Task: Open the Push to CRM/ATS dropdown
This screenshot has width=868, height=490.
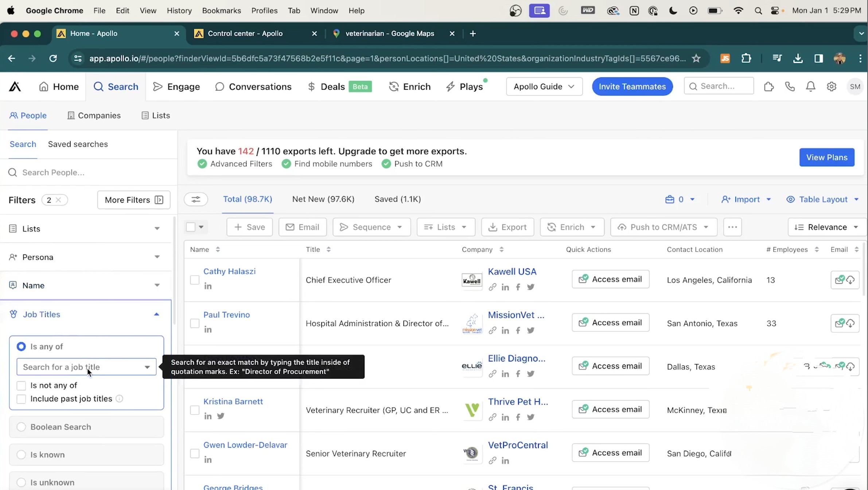Action: click(663, 227)
